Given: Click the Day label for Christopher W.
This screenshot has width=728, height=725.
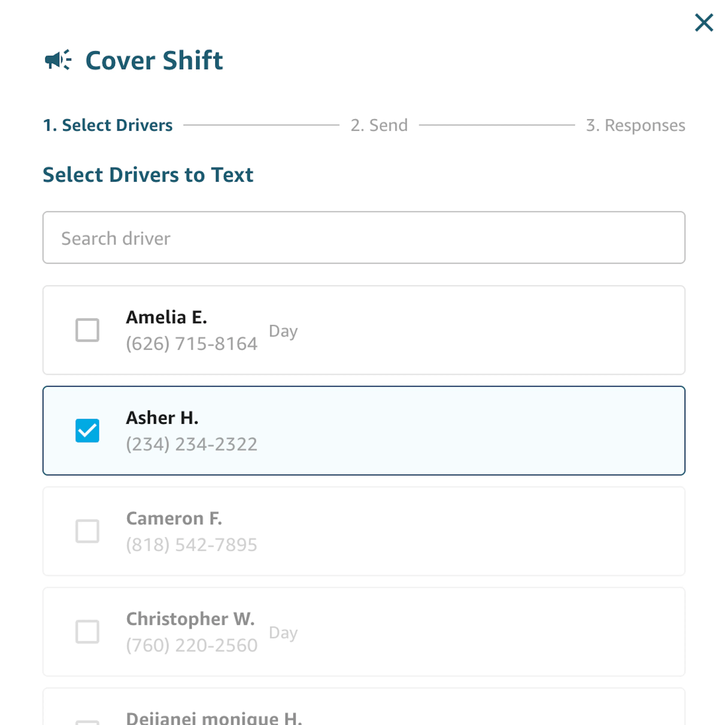Looking at the screenshot, I should point(283,633).
